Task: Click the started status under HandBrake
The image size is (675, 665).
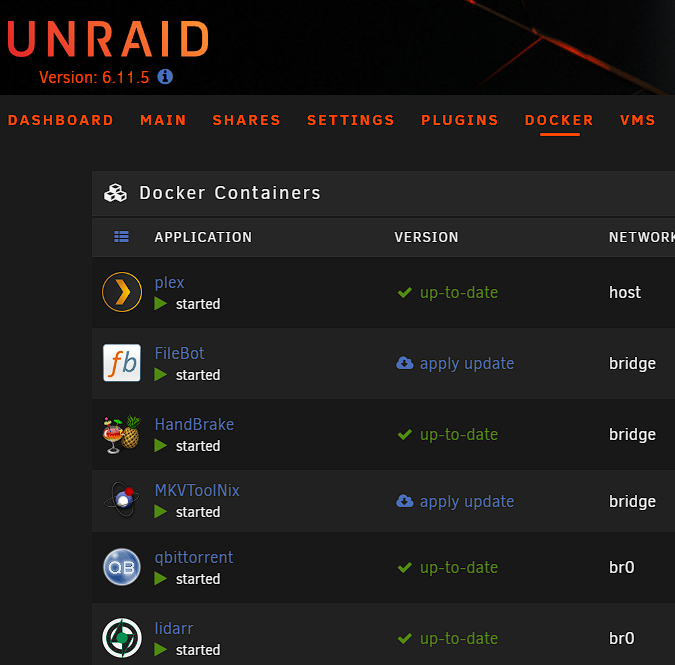Action: [x=198, y=446]
